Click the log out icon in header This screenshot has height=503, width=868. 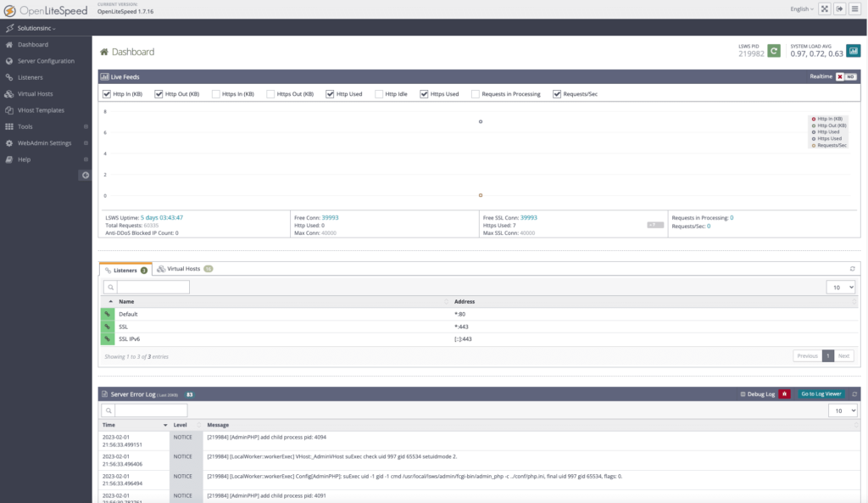839,8
